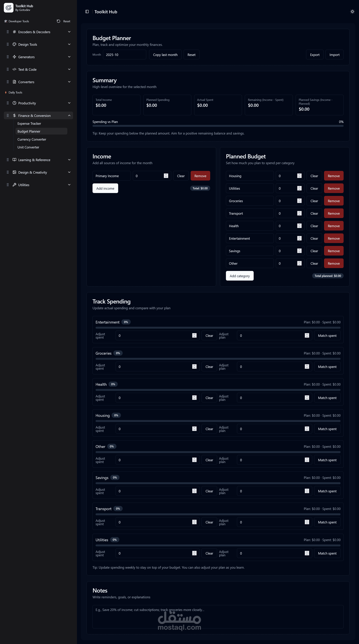The width and height of the screenshot is (359, 644).
Task: Click the Reset icon beside Developer Tools
Action: (x=59, y=21)
